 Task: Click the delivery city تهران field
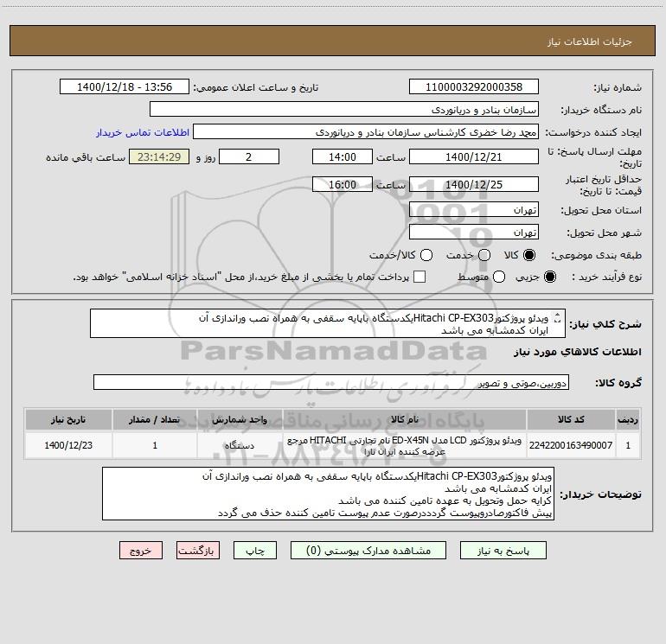pyautogui.click(x=474, y=233)
